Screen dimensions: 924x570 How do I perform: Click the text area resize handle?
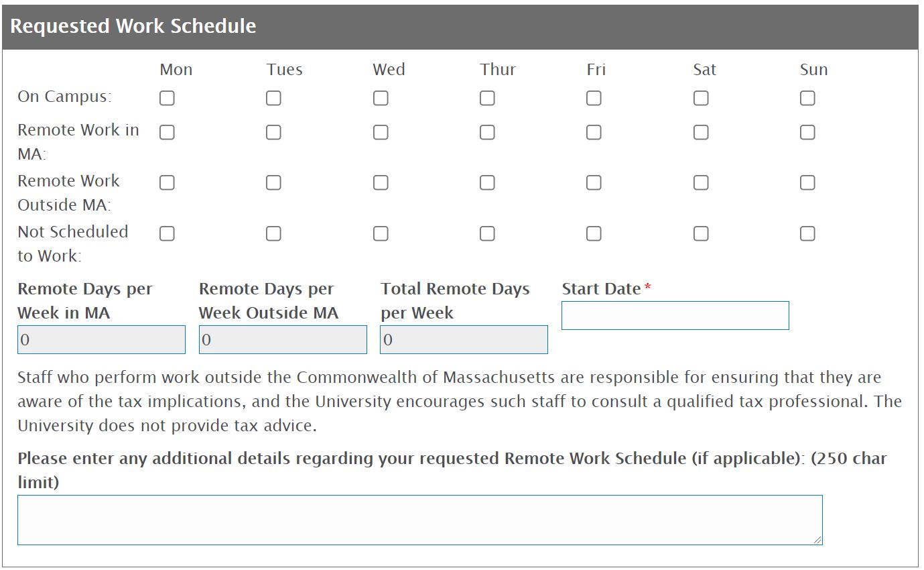tap(817, 540)
